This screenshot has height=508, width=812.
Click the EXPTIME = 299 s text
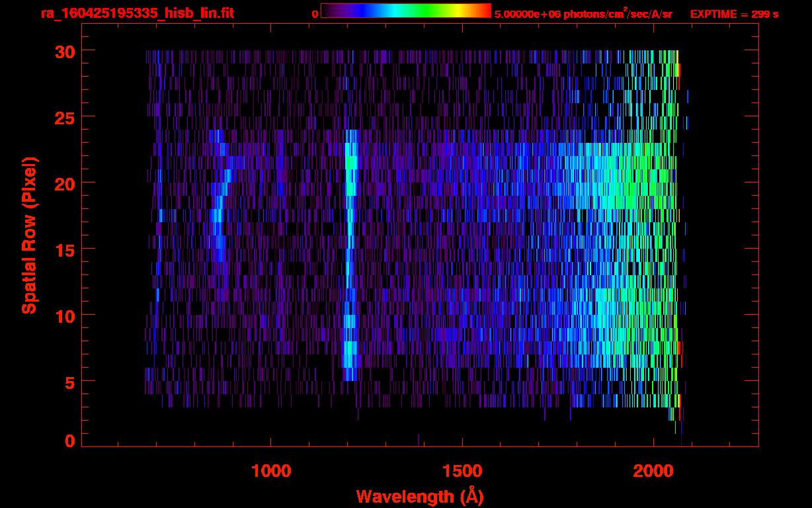point(734,14)
